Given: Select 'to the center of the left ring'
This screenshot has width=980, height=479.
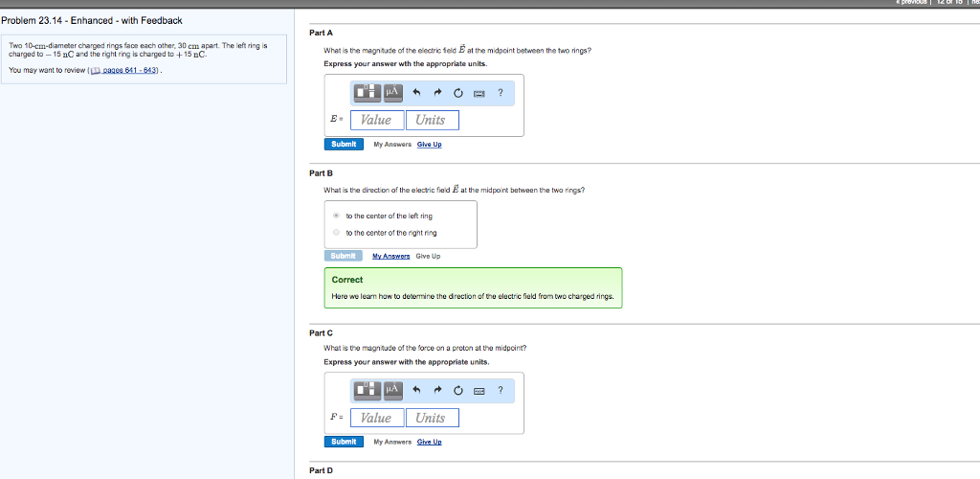Looking at the screenshot, I should tap(337, 216).
